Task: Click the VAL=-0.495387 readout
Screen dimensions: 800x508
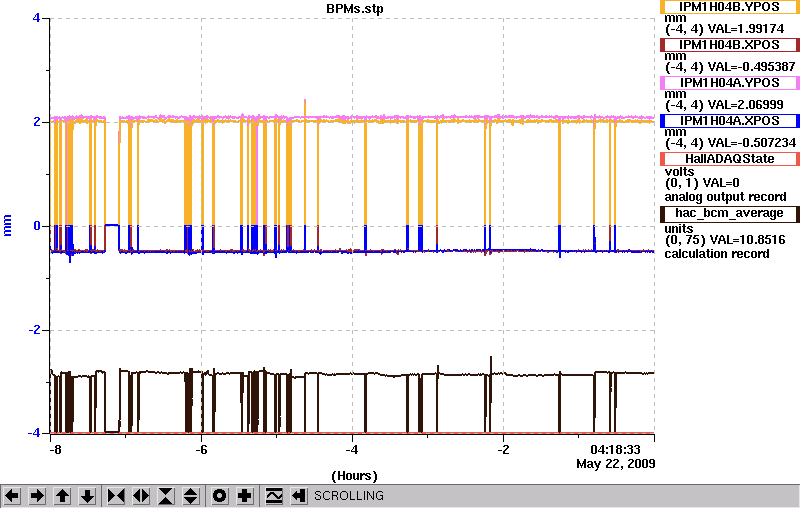Action: pyautogui.click(x=752, y=67)
